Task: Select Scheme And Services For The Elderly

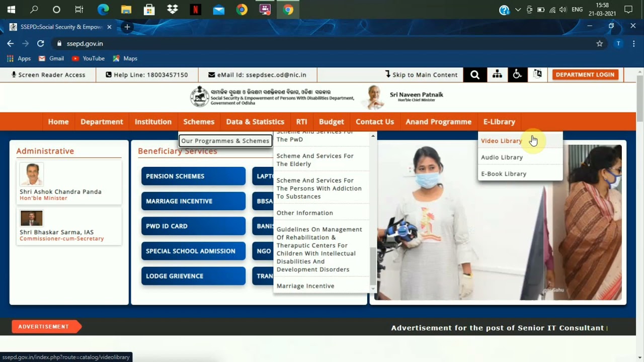Action: coord(315,160)
